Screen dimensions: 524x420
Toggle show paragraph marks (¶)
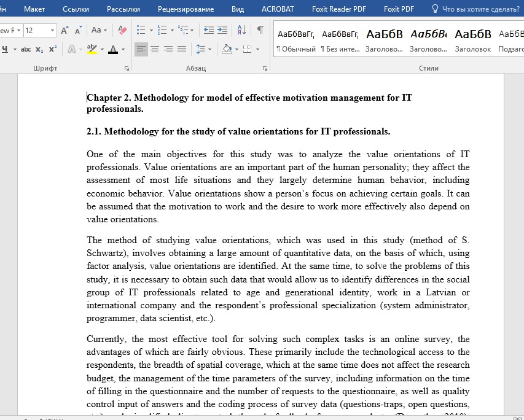[260, 30]
